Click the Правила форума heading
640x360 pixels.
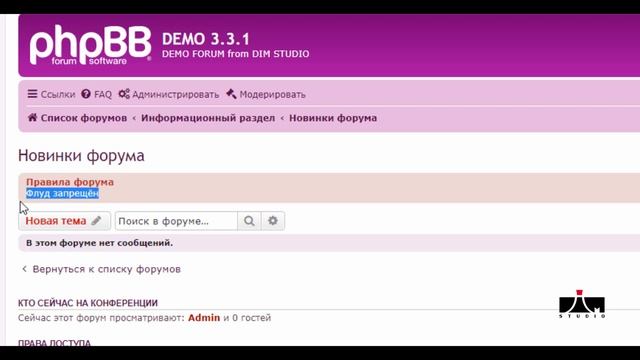click(x=70, y=182)
